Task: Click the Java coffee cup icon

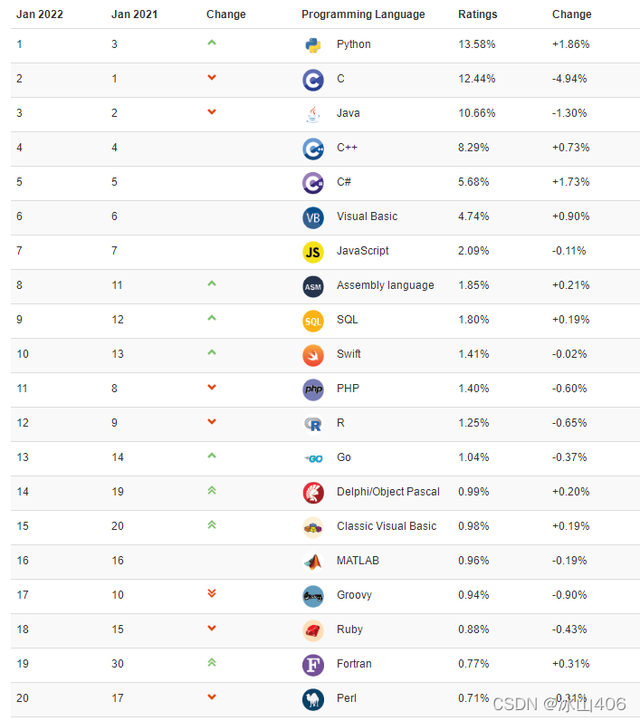Action: click(313, 114)
